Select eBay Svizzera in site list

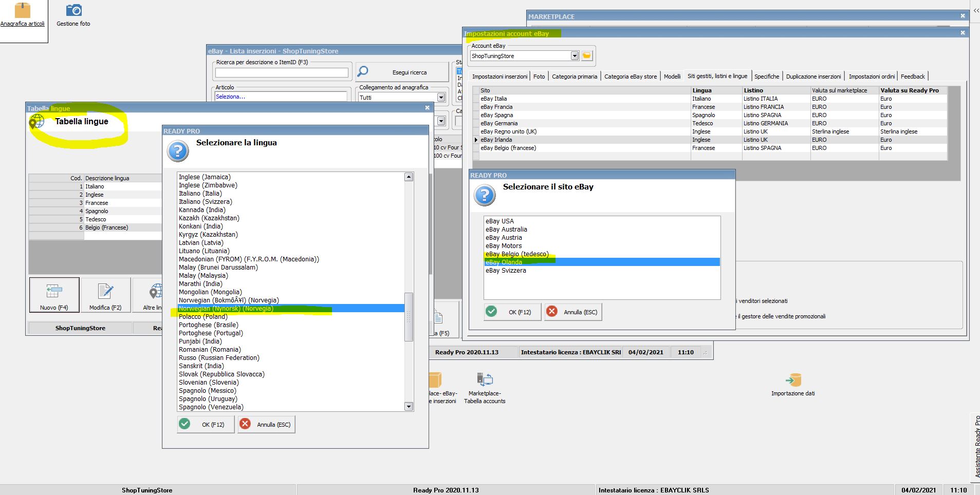point(602,271)
